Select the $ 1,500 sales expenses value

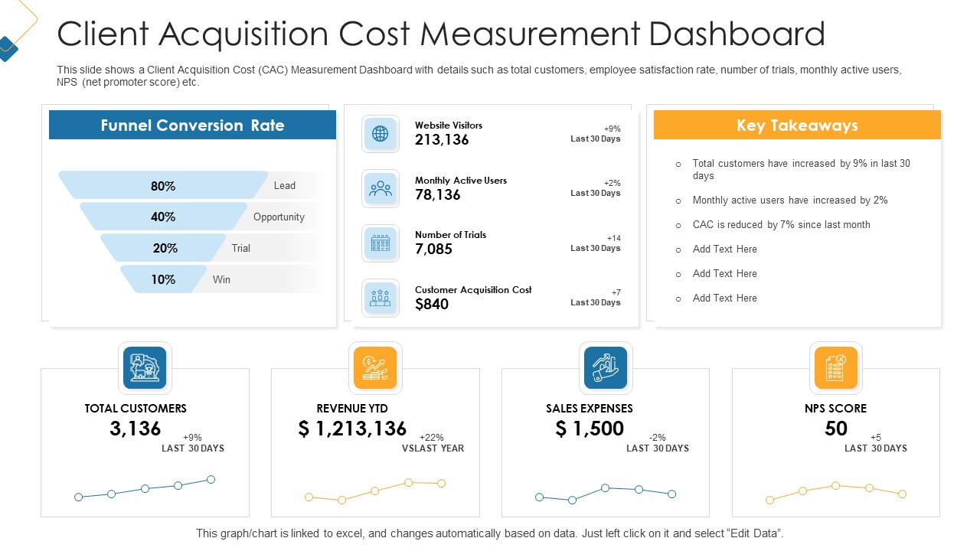[x=590, y=429]
